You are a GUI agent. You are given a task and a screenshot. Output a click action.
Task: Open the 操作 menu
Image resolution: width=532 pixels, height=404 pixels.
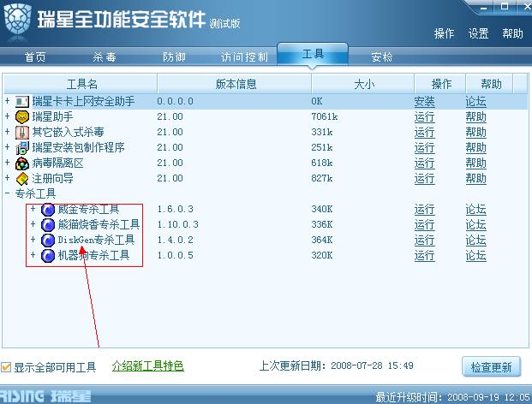pyautogui.click(x=444, y=33)
